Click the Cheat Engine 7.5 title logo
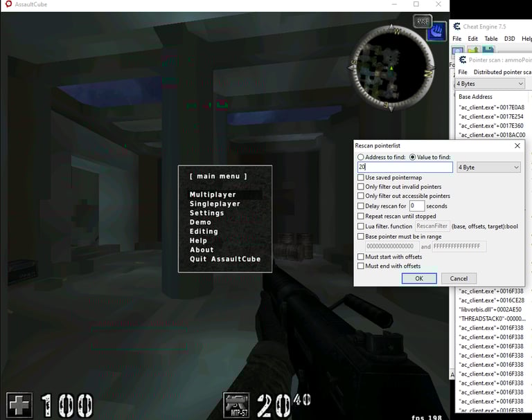 (x=457, y=26)
